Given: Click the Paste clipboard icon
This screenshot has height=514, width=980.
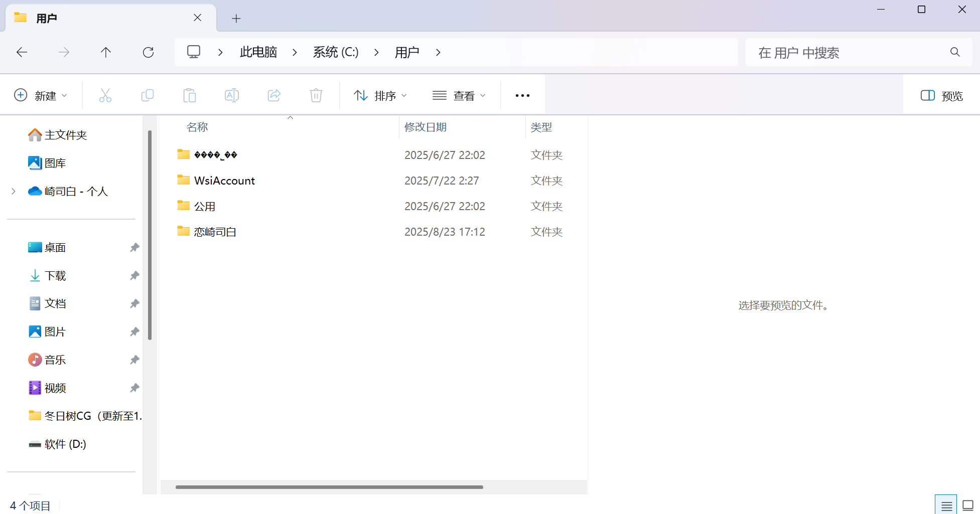Looking at the screenshot, I should [190, 95].
